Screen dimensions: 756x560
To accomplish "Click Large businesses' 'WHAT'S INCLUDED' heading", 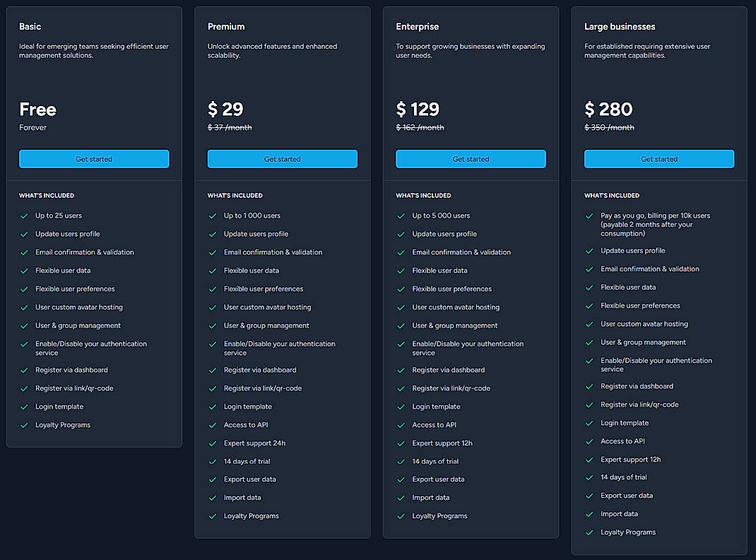I will (x=612, y=195).
